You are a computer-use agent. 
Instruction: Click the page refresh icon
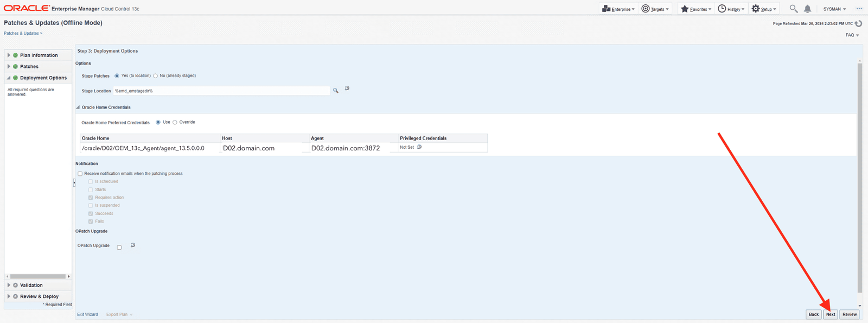(x=858, y=23)
